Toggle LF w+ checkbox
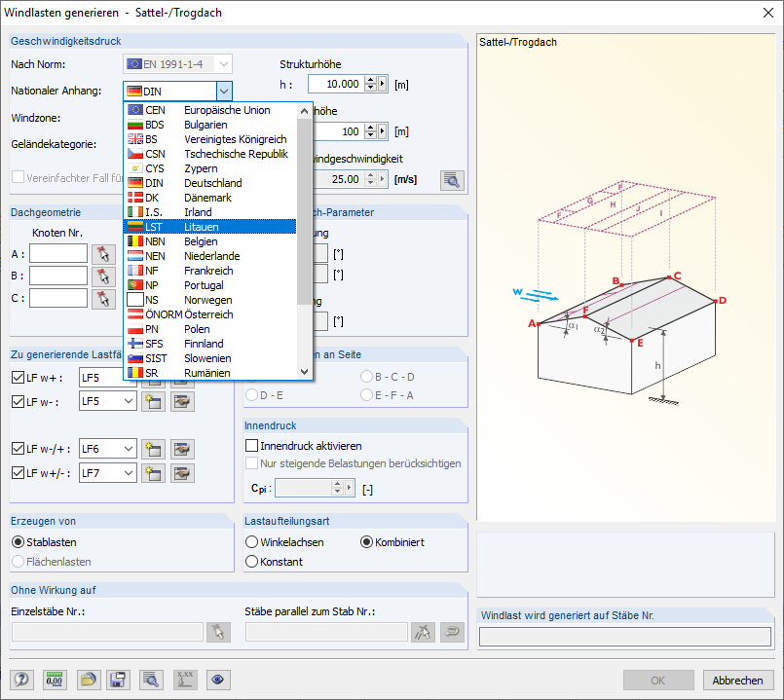The image size is (784, 700). pos(18,378)
